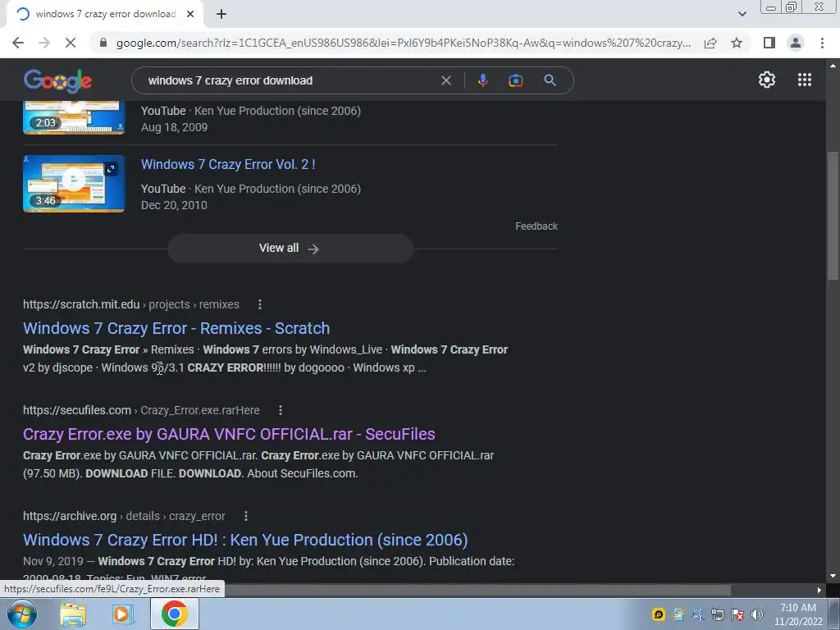Click the browser forward arrow
Image resolution: width=840 pixels, height=630 pixels.
tap(44, 43)
